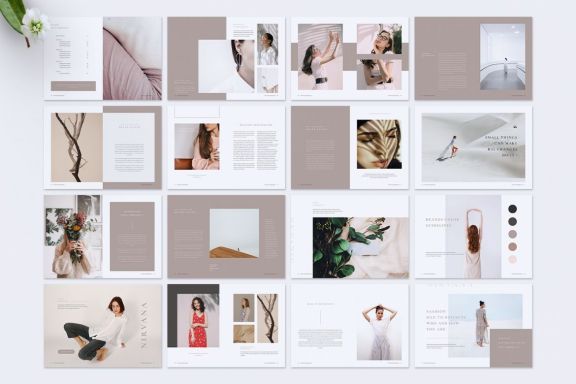Open the 'Small things can make' quote slide

click(x=474, y=147)
